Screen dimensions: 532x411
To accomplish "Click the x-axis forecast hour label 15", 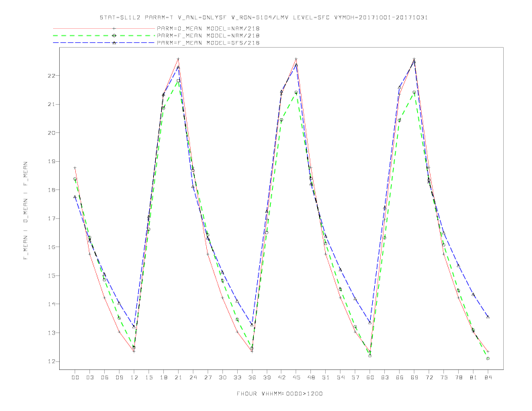I will [x=148, y=377].
